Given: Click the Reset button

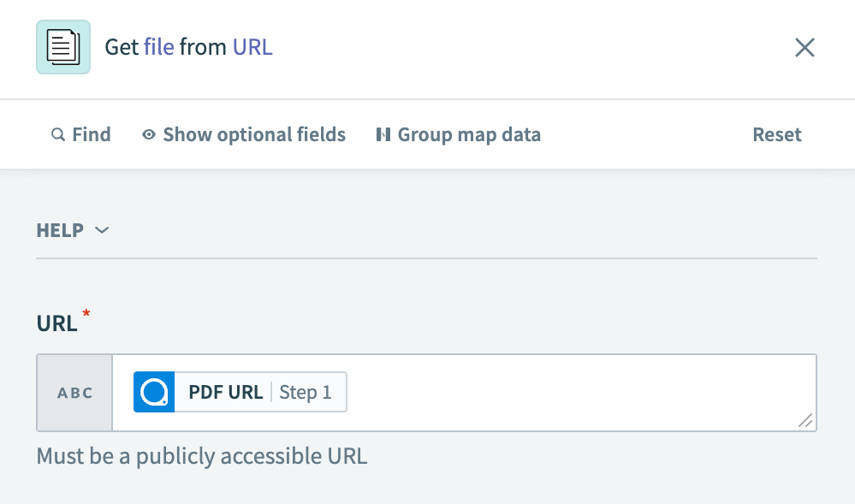Looking at the screenshot, I should coord(776,134).
